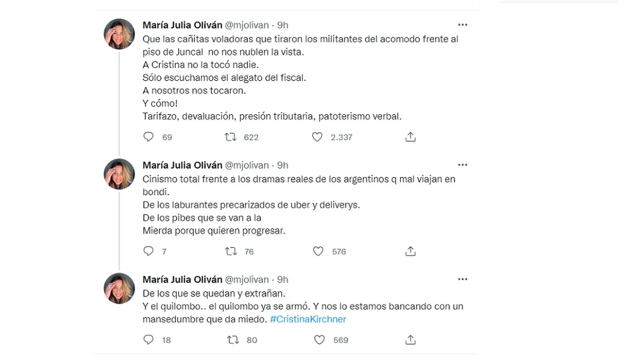This screenshot has width=644, height=362.
Task: Like the tweet with 576 likes
Action: tap(318, 251)
